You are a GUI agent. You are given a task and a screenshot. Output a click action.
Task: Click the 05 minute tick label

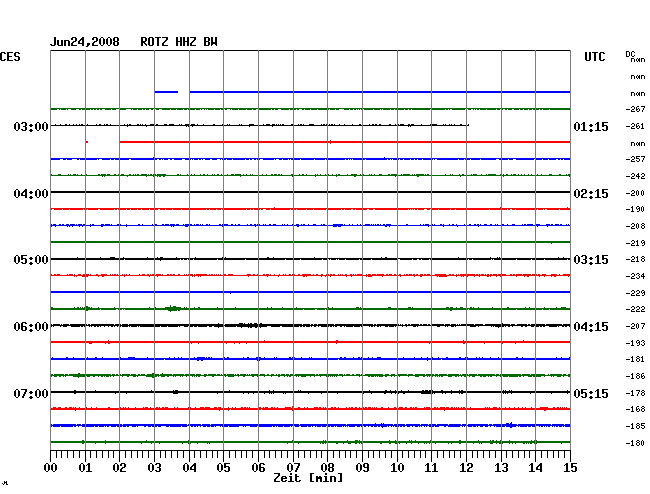pos(223,468)
